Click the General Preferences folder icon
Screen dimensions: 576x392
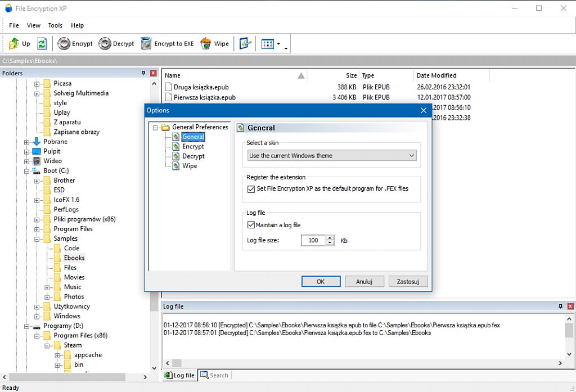pyautogui.click(x=165, y=127)
